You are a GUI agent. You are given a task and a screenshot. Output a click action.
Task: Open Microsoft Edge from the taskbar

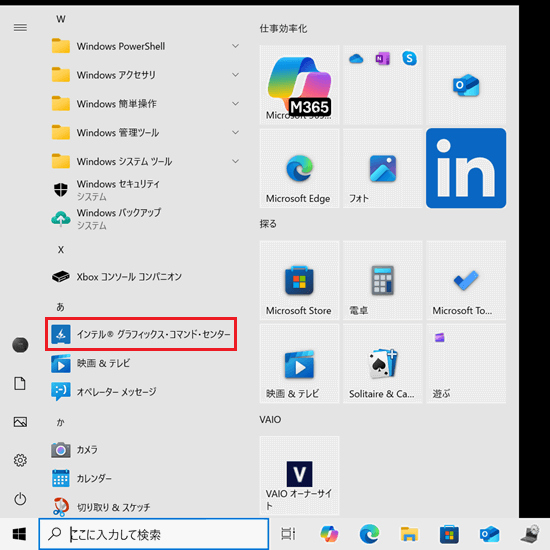[369, 534]
